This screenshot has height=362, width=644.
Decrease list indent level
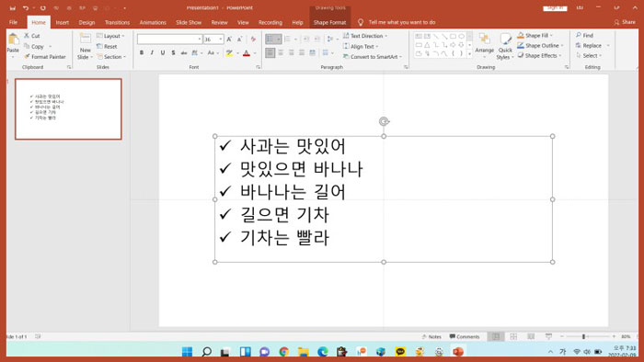(306, 39)
